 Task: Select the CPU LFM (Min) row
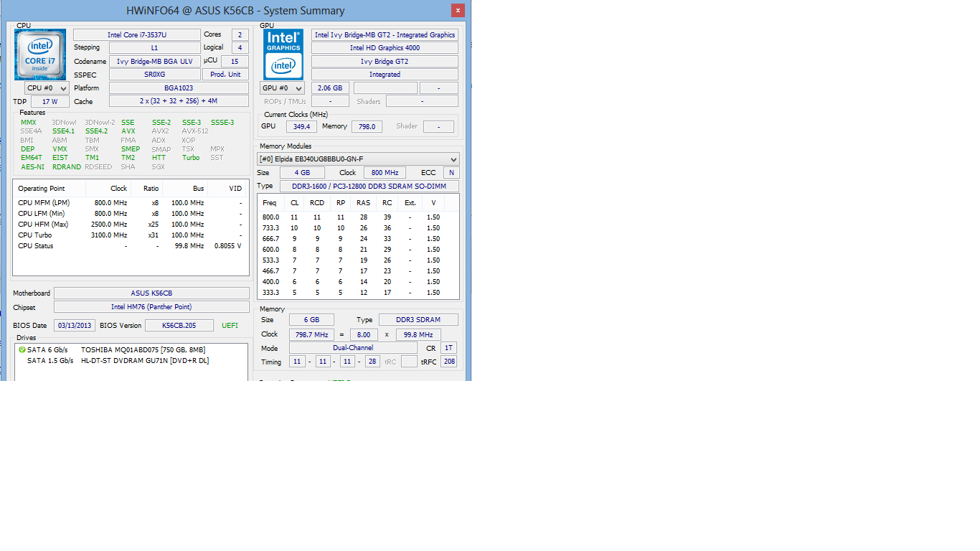click(131, 214)
